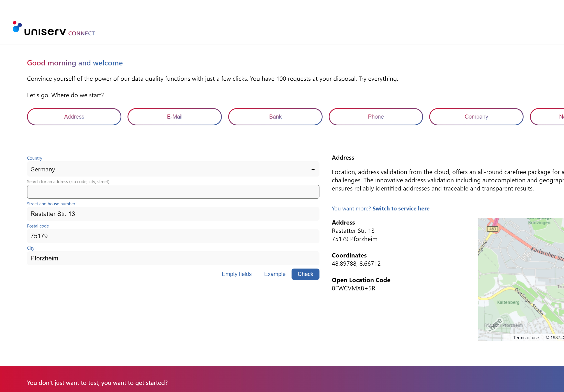Viewport: 564px width, 392px height.
Task: Click the City field showing Pforzheim
Action: tap(173, 258)
